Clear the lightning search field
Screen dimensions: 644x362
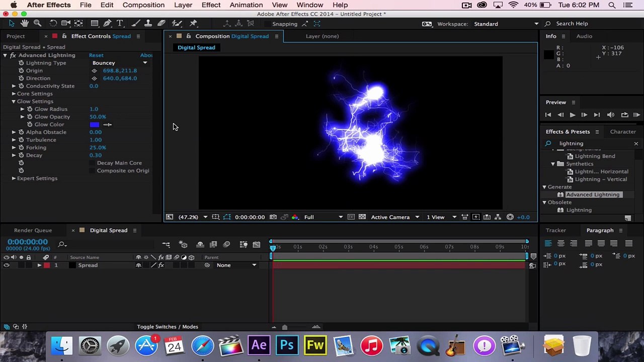pos(636,144)
